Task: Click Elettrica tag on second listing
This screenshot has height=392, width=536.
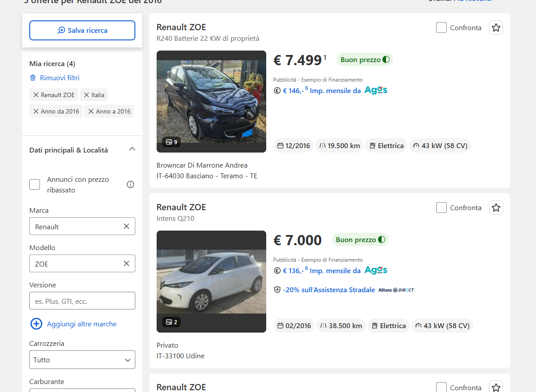Action: (x=388, y=325)
